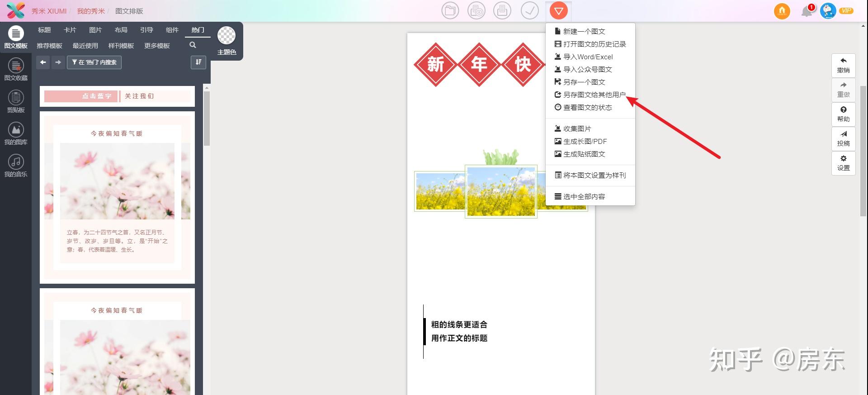Screen dimensions: 868x395
Task: Select 图文模板 sidebar icon
Action: 16,38
